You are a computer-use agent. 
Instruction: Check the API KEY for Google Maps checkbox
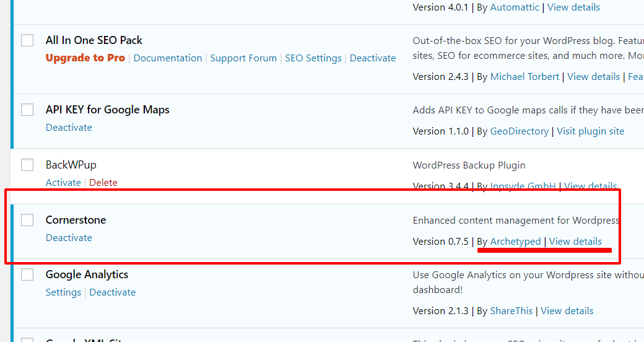tap(27, 110)
